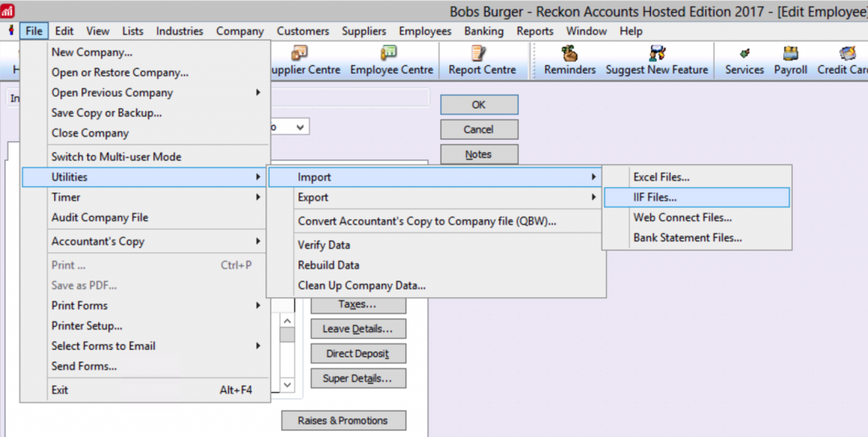
Task: Choose Printer Setup...
Action: click(146, 326)
